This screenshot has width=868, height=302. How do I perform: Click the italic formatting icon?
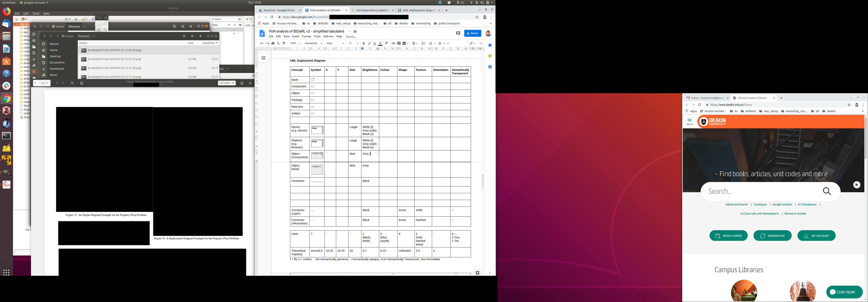(x=369, y=43)
